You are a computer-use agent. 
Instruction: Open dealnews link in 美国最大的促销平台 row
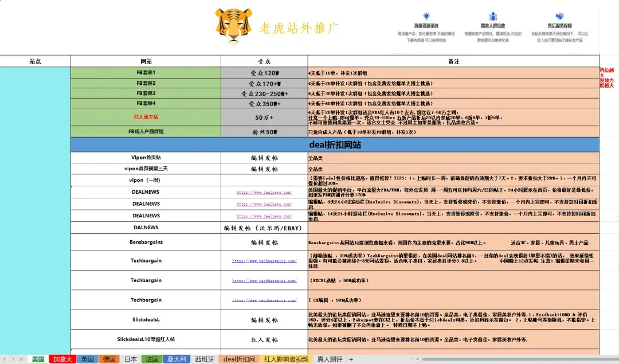pyautogui.click(x=264, y=192)
